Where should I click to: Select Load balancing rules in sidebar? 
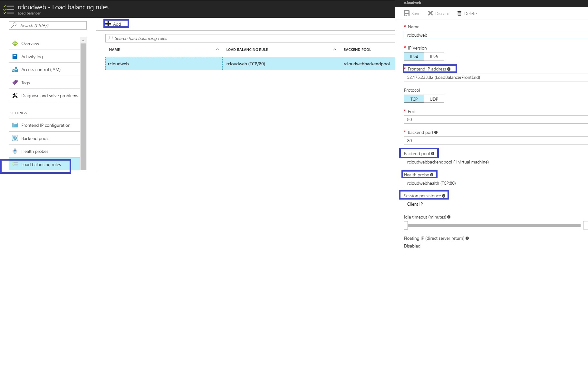41,164
